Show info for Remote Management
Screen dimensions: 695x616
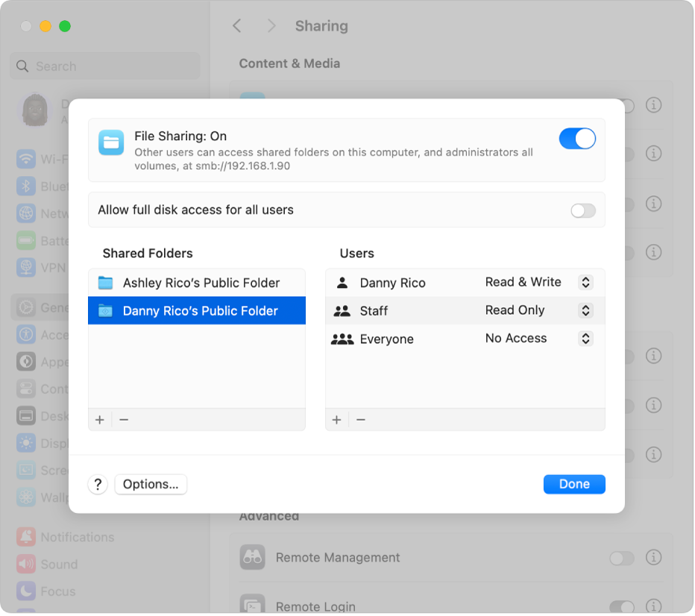pyautogui.click(x=653, y=557)
